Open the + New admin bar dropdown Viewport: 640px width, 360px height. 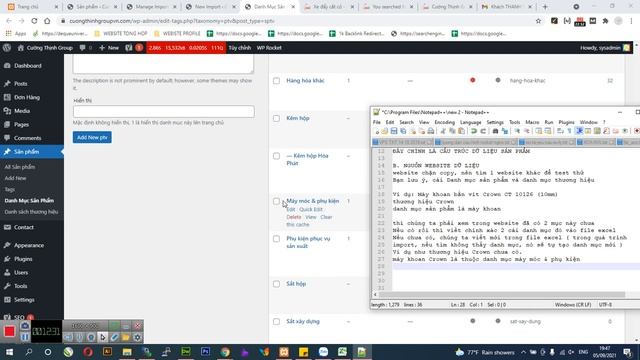(109, 48)
